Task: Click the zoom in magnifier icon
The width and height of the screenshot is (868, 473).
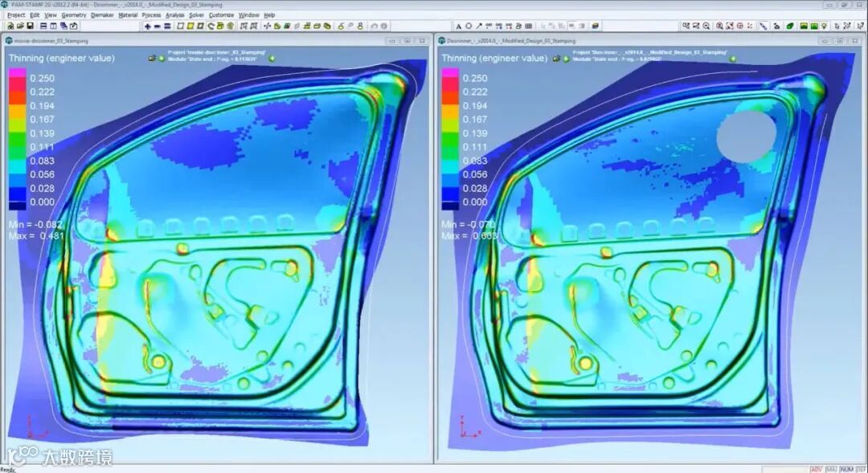Action: tap(719, 26)
